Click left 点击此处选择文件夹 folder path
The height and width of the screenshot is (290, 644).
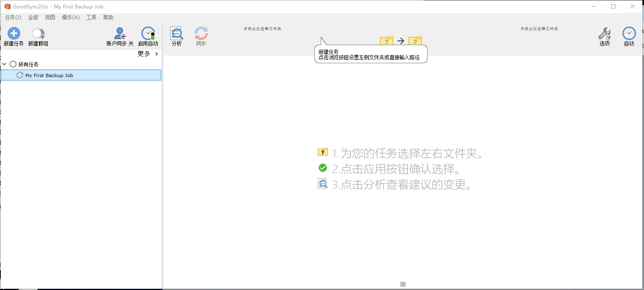[x=262, y=29]
